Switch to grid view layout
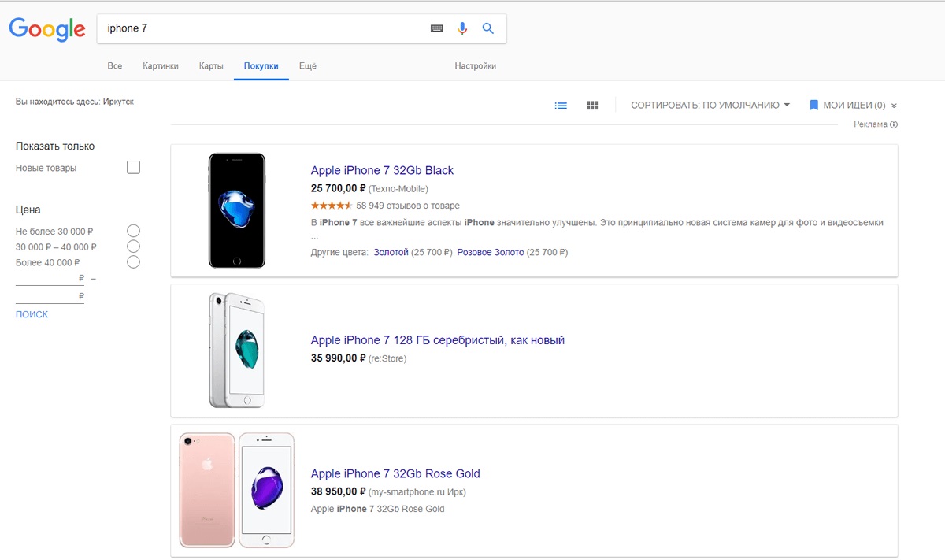945x560 pixels. [592, 106]
